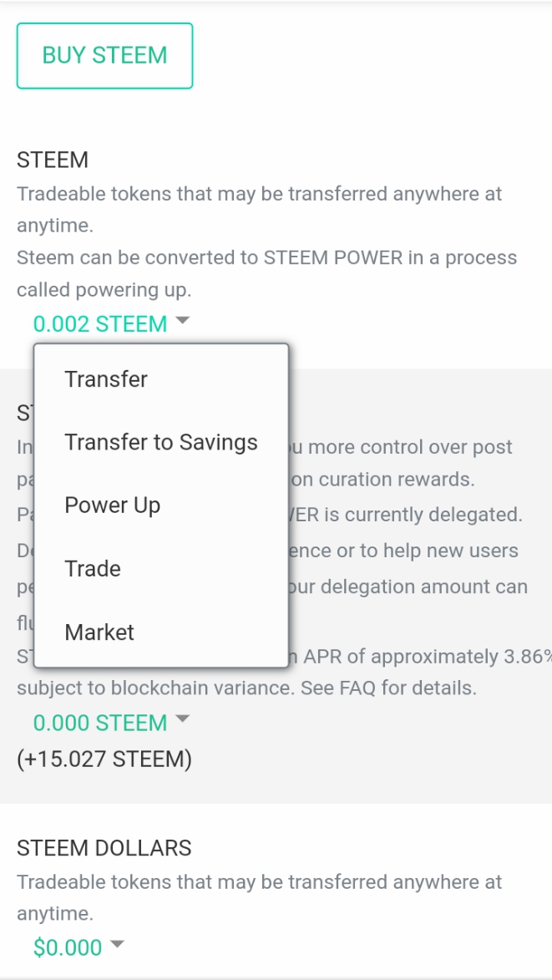Click the STEEM section heading
Screen dimensions: 552x980
click(53, 160)
